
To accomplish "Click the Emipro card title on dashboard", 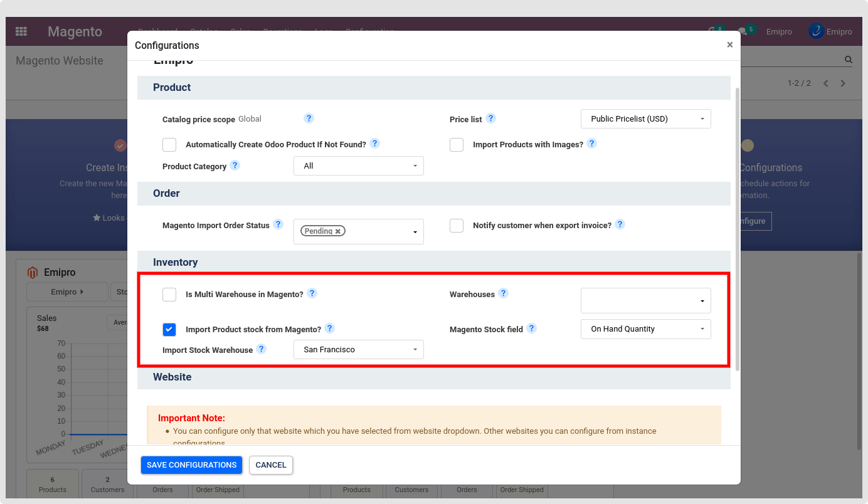I will point(60,273).
